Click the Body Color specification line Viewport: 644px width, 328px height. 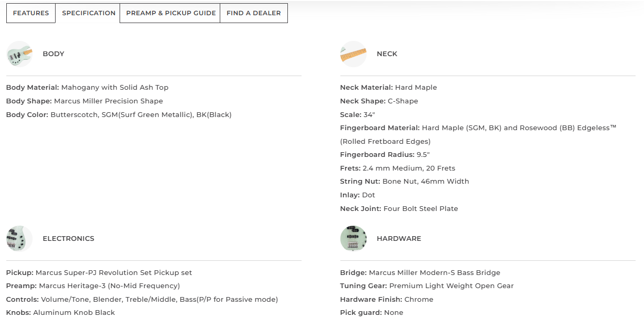coord(119,114)
